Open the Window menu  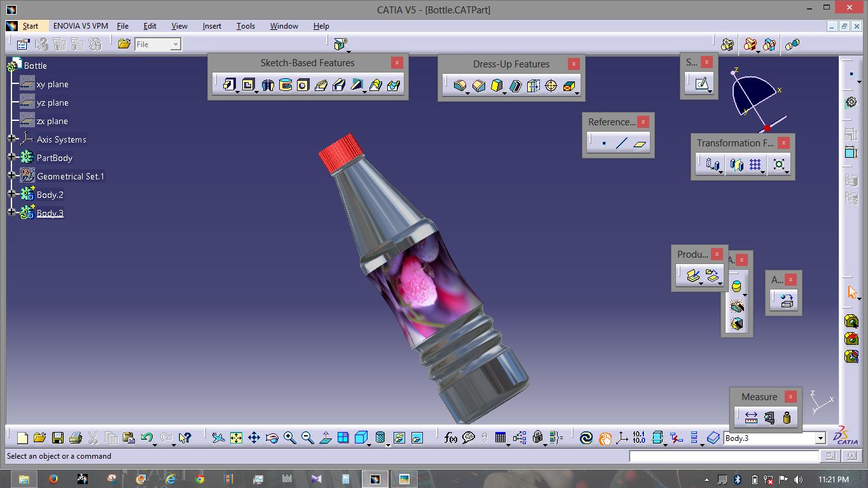(x=284, y=26)
